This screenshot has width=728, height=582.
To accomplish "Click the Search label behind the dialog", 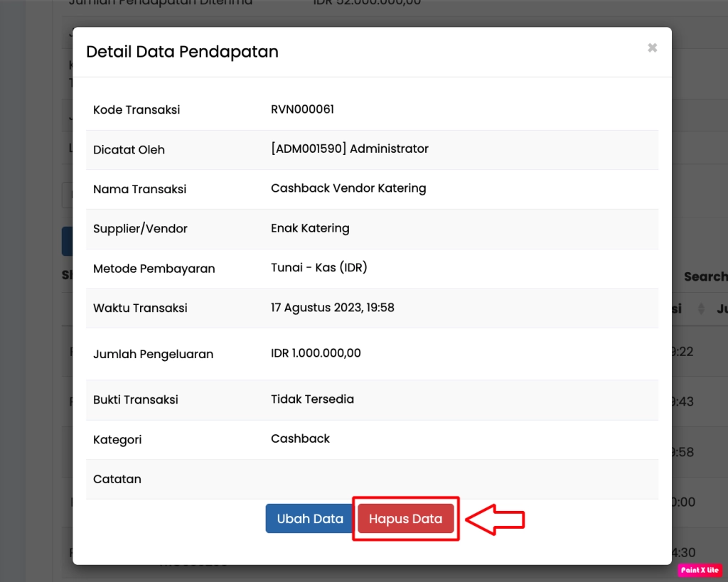I will click(705, 277).
